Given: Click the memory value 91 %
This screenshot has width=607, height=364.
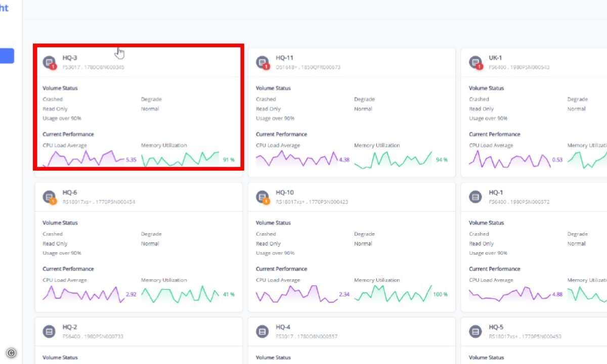Looking at the screenshot, I should [x=229, y=160].
